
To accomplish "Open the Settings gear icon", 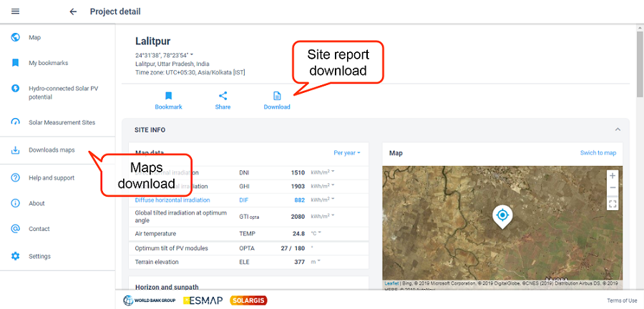I will point(16,256).
